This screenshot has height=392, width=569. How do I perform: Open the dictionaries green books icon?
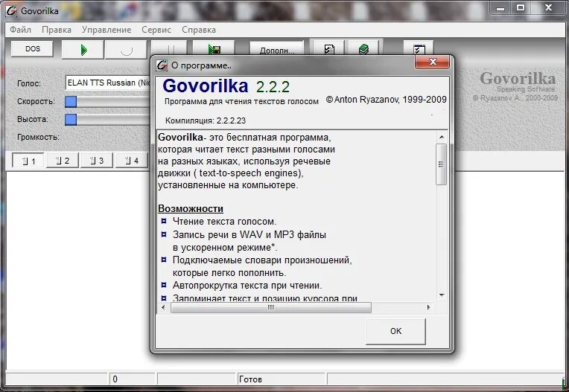click(363, 48)
